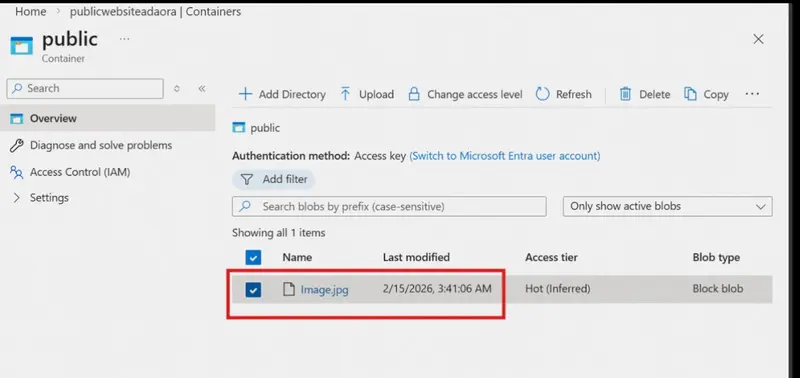800x378 pixels.
Task: Click the Overview sidebar icon
Action: coord(17,118)
